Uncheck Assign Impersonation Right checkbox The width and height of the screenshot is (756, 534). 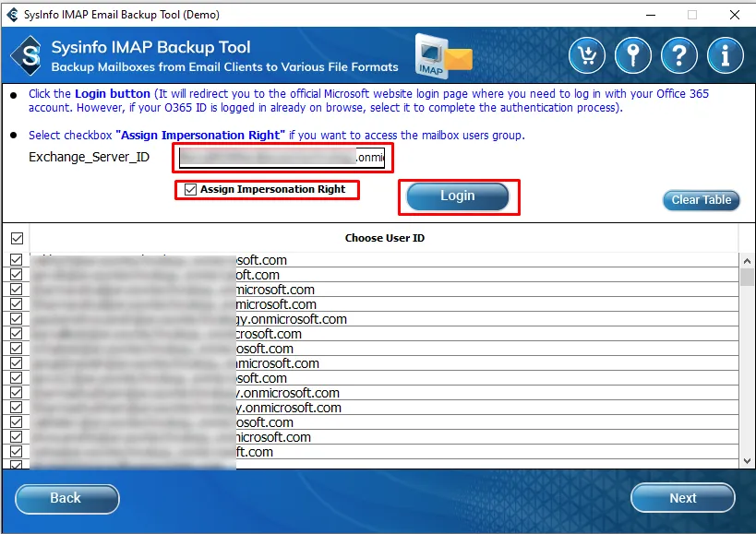(190, 189)
